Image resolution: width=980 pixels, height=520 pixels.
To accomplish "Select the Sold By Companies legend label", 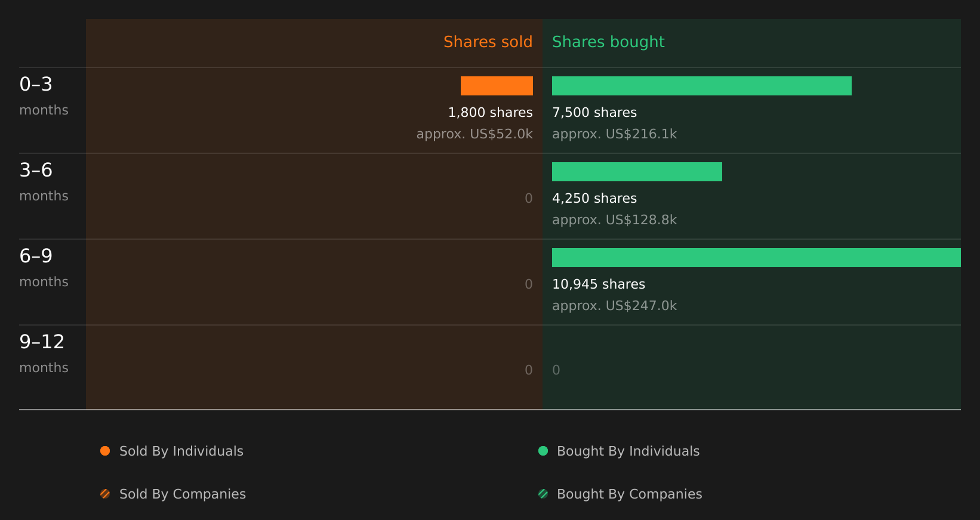I will (x=183, y=494).
